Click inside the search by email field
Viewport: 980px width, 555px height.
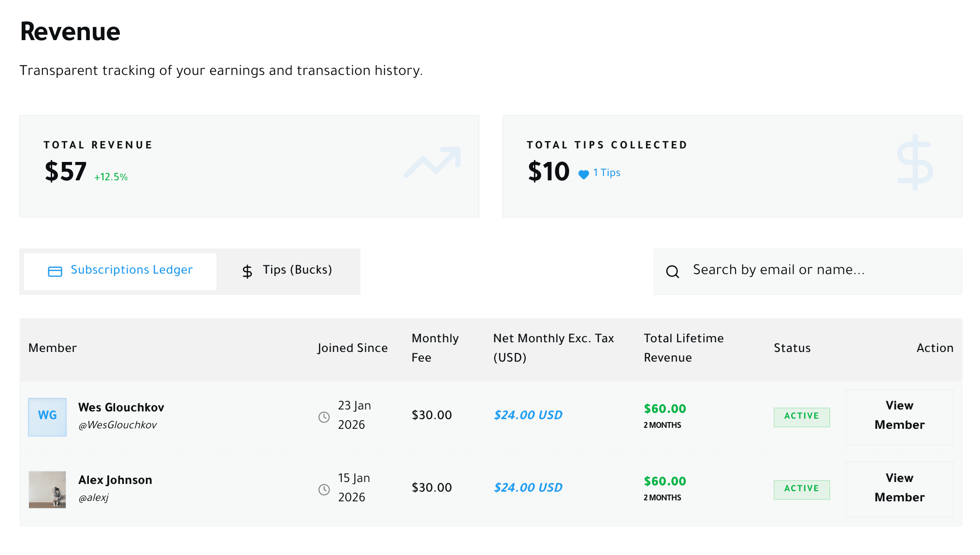pos(797,271)
